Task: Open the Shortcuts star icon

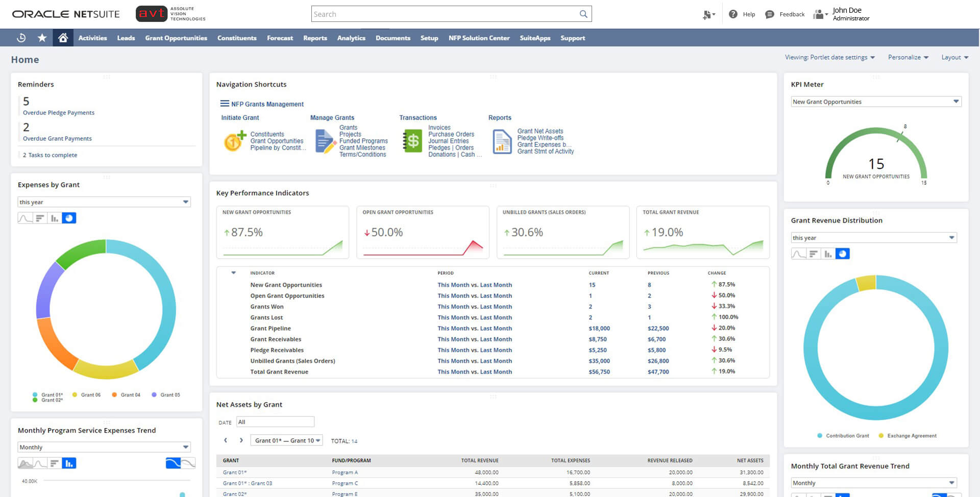Action: pos(42,37)
